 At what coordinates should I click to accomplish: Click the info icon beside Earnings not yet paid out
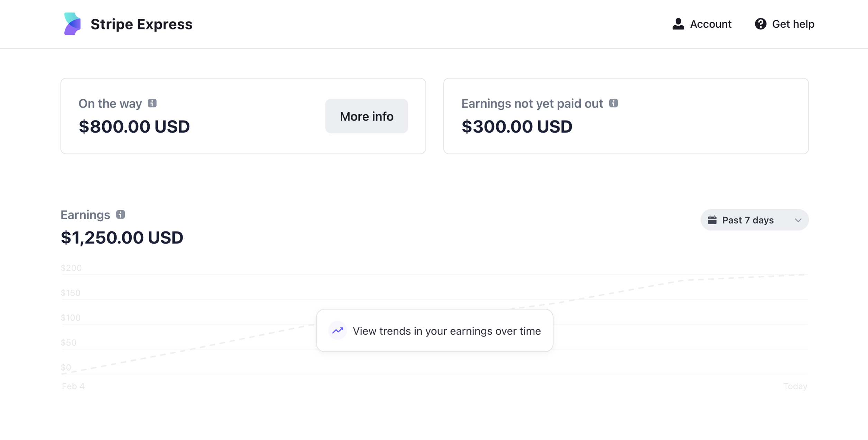pyautogui.click(x=613, y=103)
